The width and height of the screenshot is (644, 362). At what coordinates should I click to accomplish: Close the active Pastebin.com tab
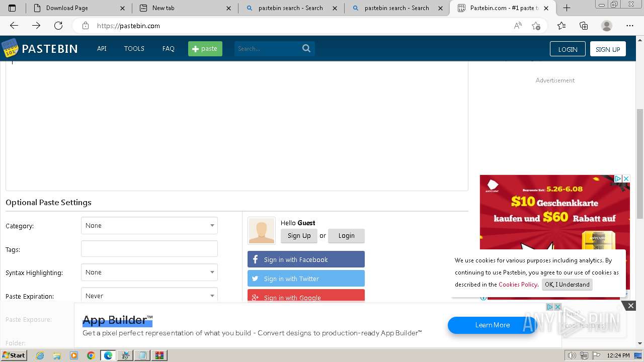547,8
